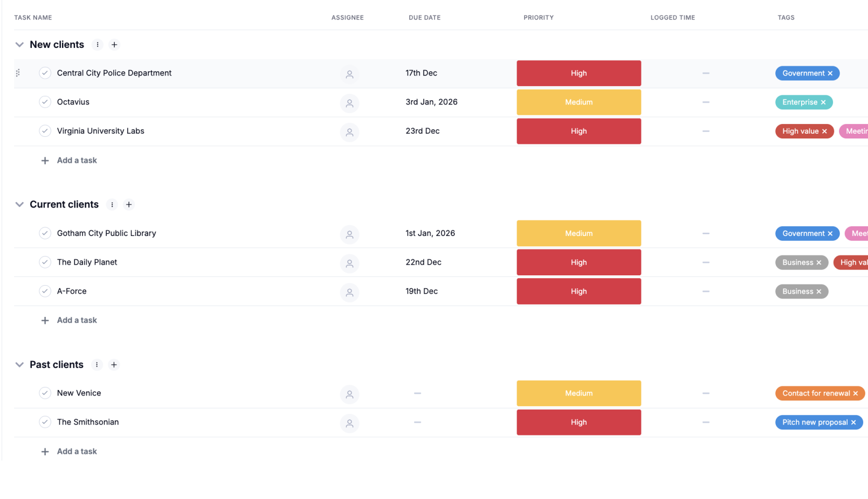This screenshot has height=499, width=868.
Task: Add a task under New clients
Action: (x=77, y=161)
